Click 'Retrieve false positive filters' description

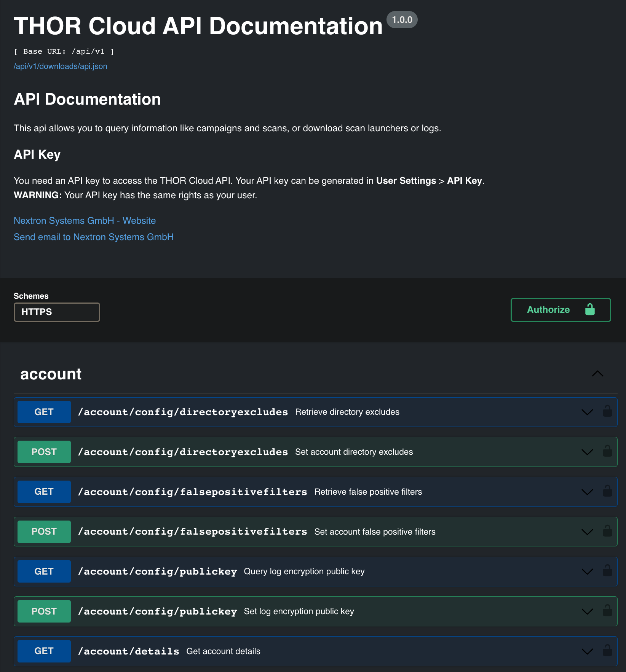368,492
